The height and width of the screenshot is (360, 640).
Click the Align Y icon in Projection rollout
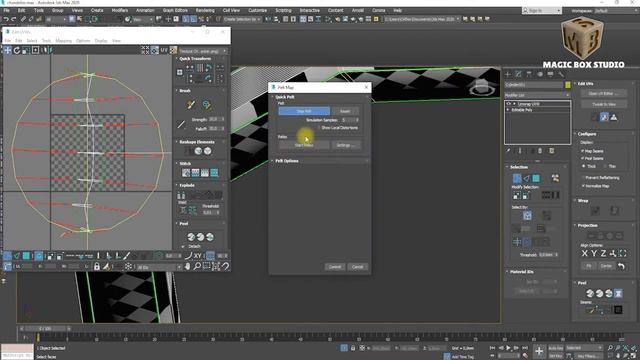pos(594,253)
